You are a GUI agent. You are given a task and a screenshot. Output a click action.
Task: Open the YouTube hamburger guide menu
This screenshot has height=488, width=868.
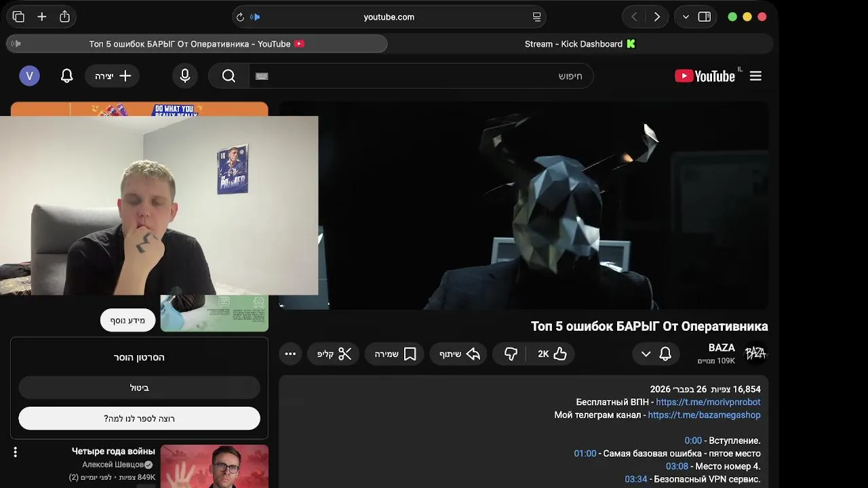coord(755,76)
